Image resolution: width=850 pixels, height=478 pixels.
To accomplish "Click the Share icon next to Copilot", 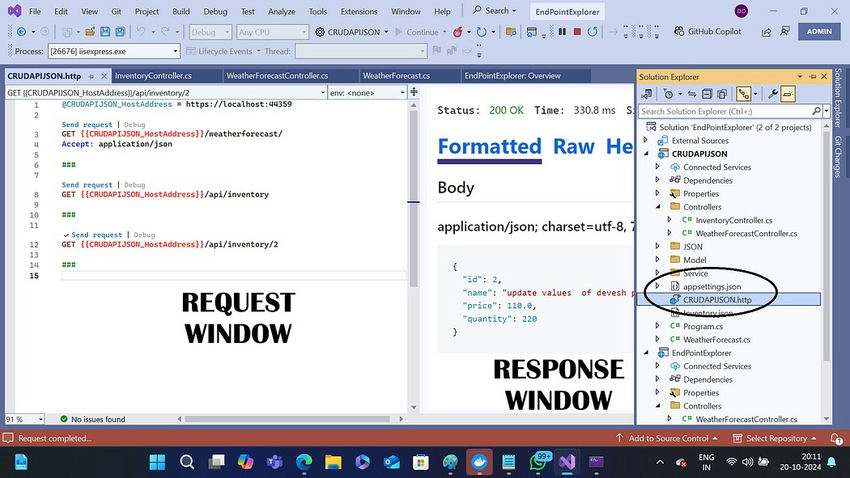I will point(767,32).
